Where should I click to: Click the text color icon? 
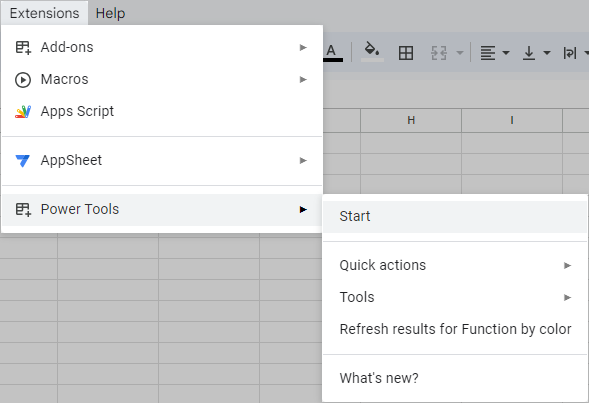pos(332,53)
